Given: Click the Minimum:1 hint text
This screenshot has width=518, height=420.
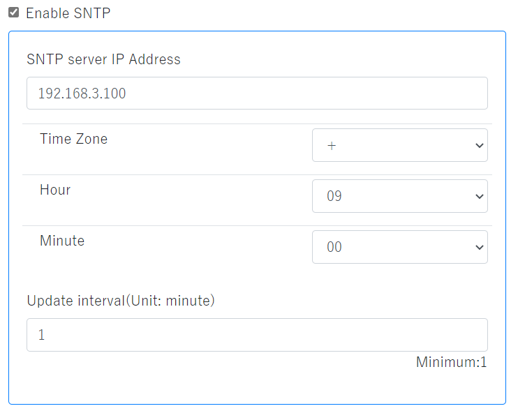Looking at the screenshot, I should (x=451, y=362).
